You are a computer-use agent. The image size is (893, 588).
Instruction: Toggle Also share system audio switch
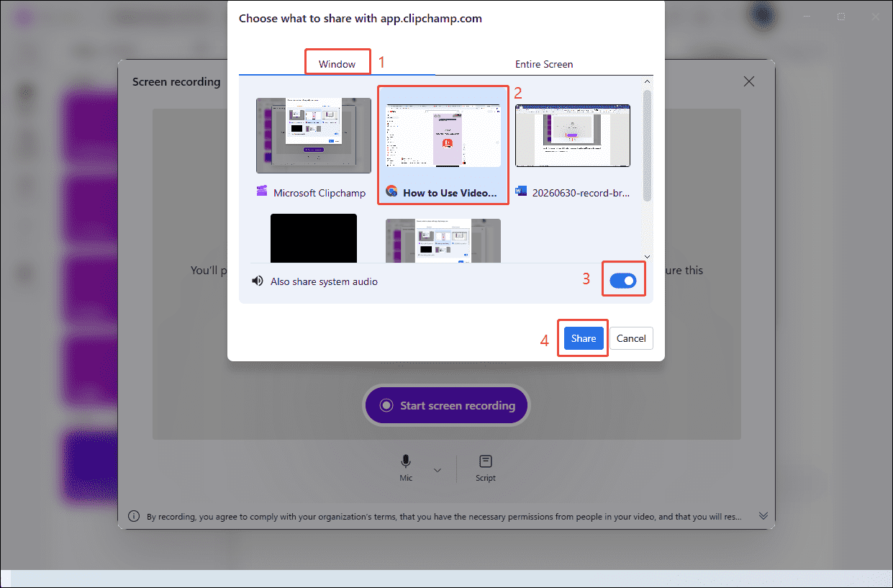[623, 281]
